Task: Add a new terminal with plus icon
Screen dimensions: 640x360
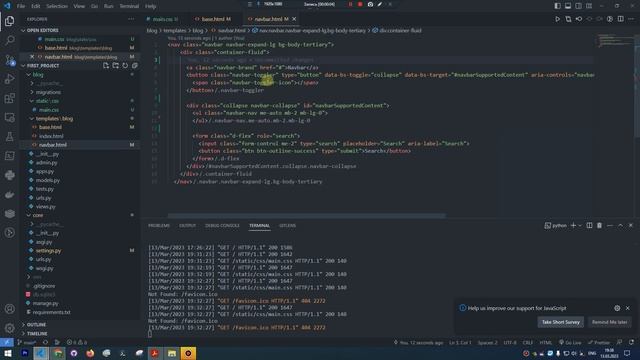Action: [573, 225]
